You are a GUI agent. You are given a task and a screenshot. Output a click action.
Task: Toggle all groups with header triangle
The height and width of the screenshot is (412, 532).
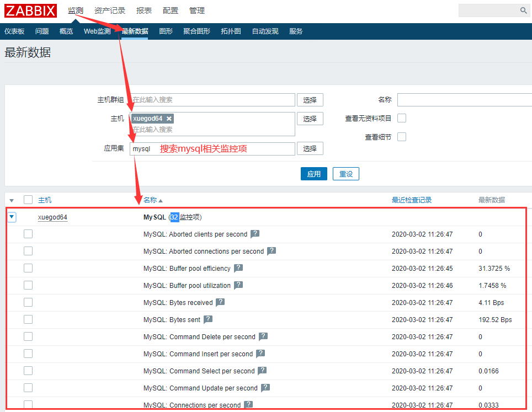point(12,200)
